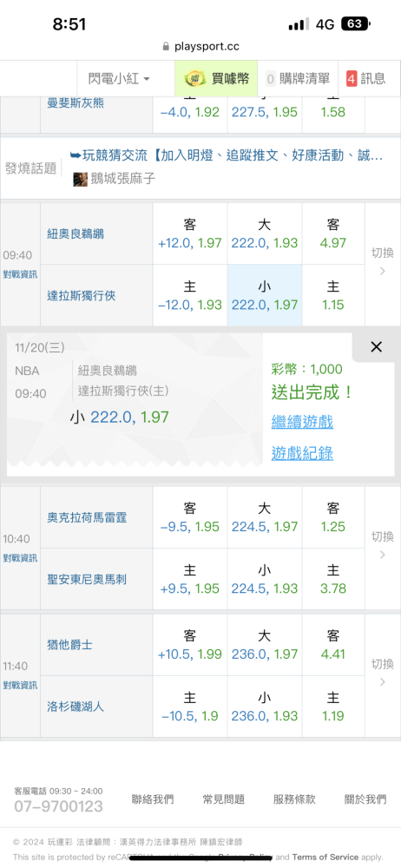Close the bet confirmation slip
The image size is (401, 868).
[376, 347]
